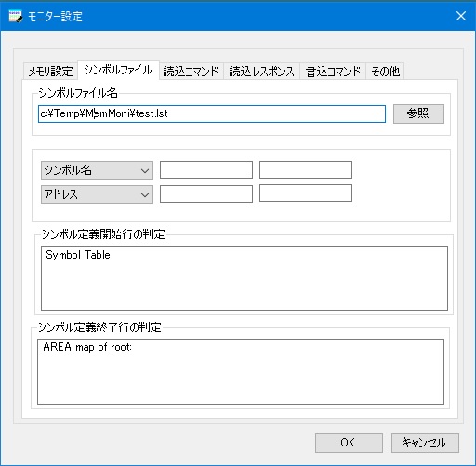
Task: Click the 参照 browse button
Action: 418,113
